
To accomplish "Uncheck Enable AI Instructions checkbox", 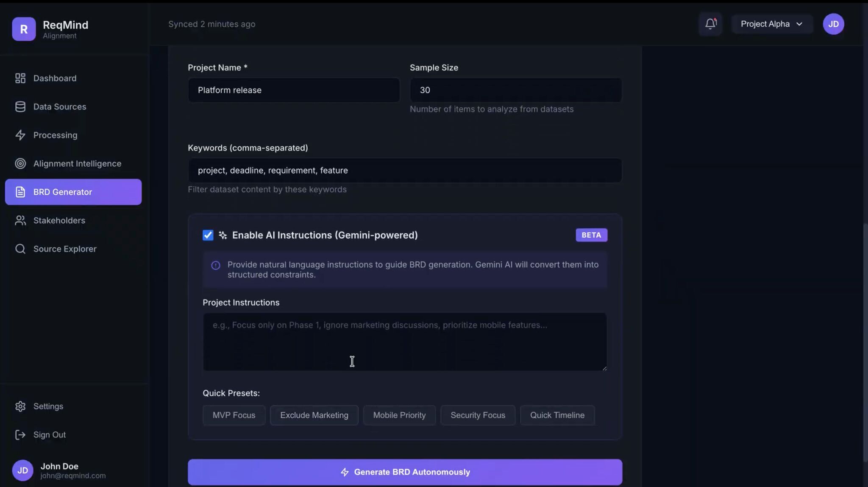I will (x=208, y=235).
